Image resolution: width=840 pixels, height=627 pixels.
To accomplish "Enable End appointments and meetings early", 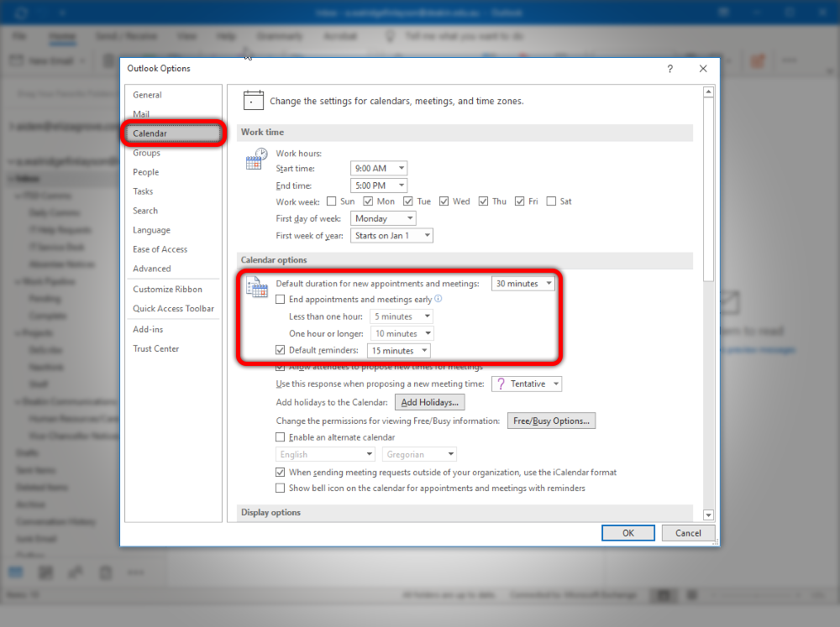I will pyautogui.click(x=281, y=300).
